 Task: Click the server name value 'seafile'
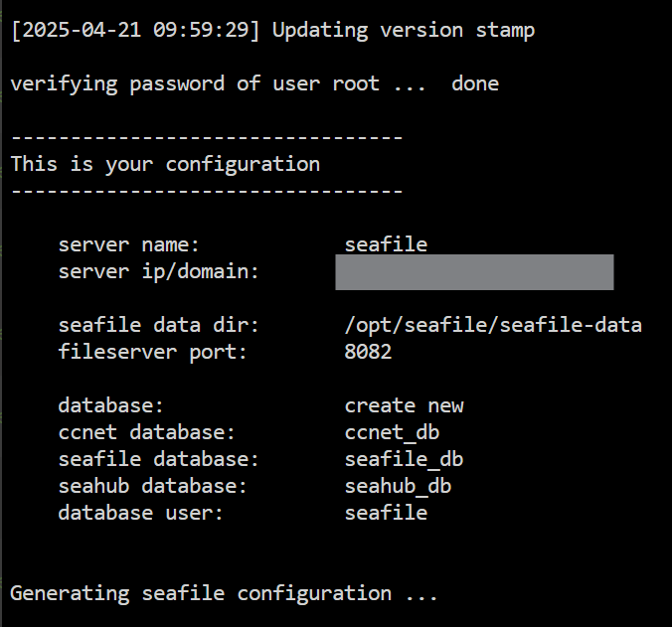(x=386, y=244)
